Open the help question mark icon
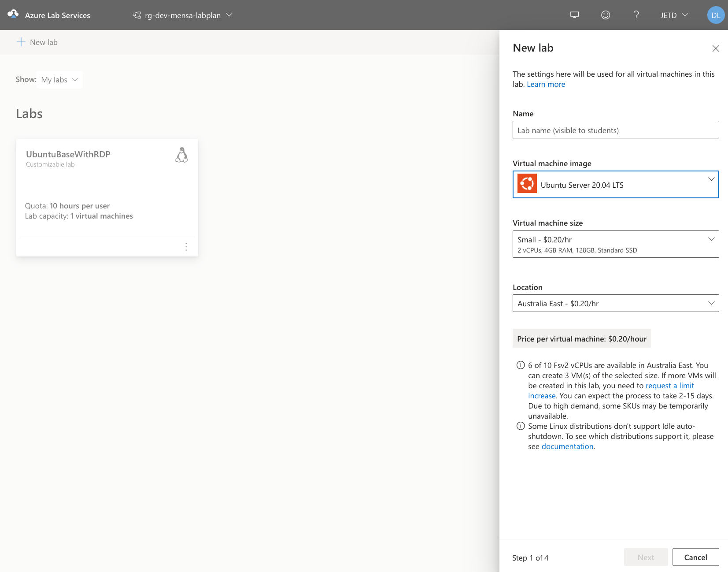 pyautogui.click(x=636, y=15)
